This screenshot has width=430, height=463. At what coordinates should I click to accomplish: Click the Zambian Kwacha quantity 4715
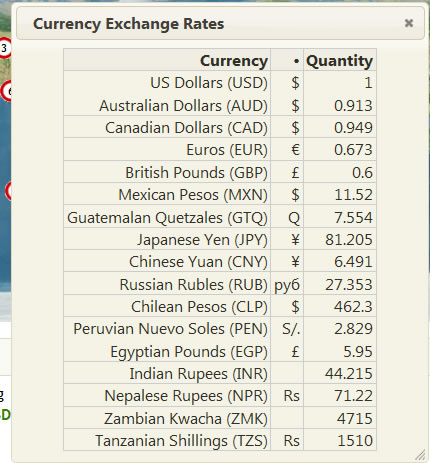click(354, 418)
